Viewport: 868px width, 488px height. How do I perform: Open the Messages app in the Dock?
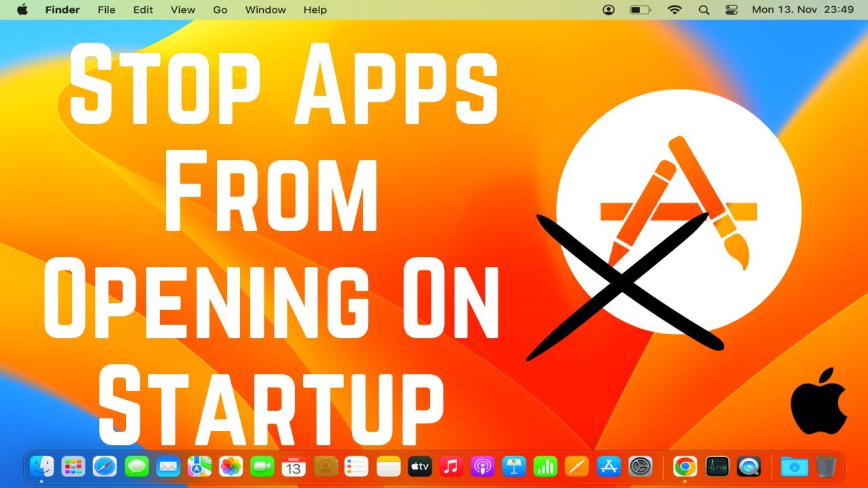click(136, 466)
